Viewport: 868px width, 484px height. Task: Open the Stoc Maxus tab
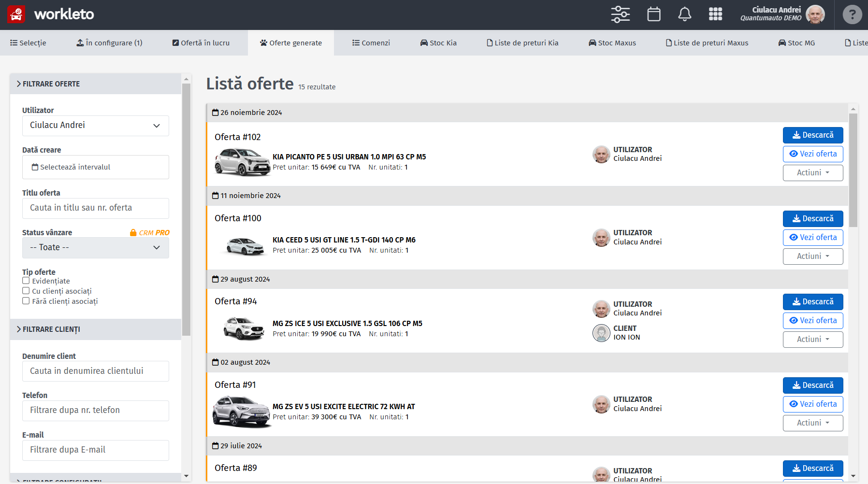612,43
